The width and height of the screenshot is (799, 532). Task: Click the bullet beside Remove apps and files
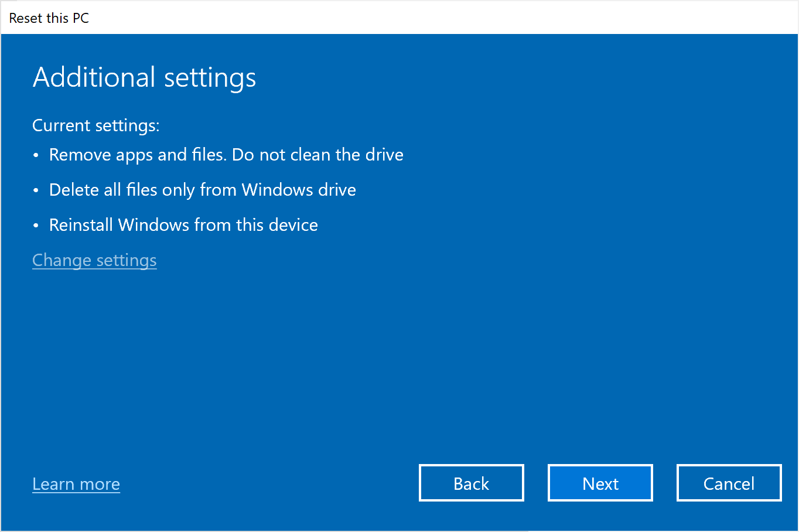[36, 154]
